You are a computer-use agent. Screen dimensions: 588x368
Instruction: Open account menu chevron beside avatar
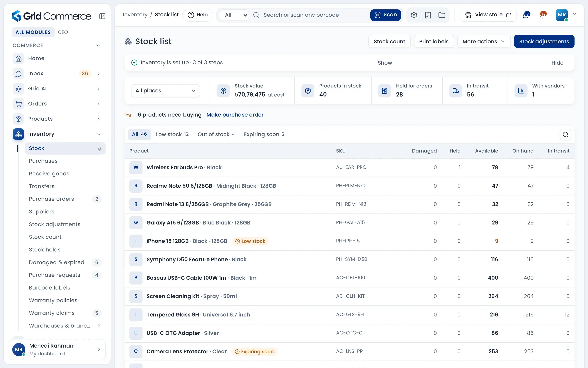[574, 14]
